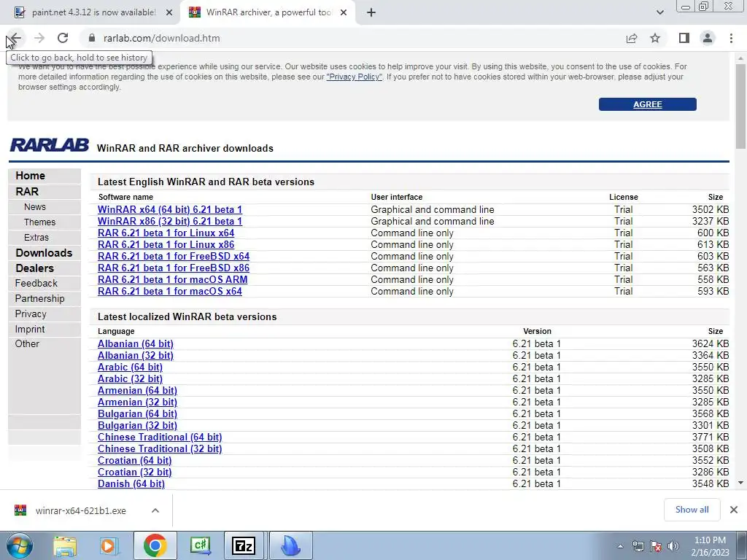747x560 pixels.
Task: Open the tab search dropdown arrow
Action: (659, 12)
